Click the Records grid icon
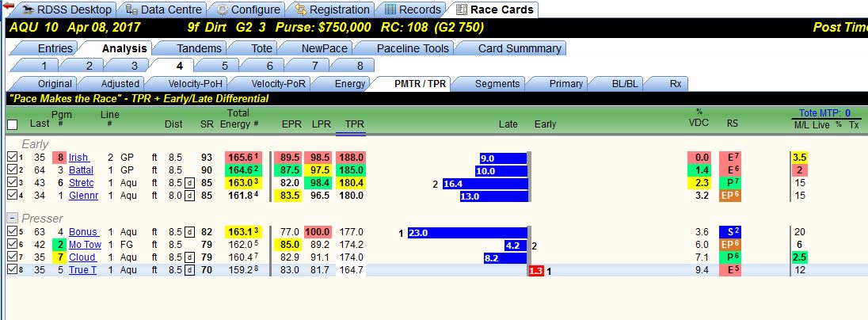868x320 pixels. point(390,10)
